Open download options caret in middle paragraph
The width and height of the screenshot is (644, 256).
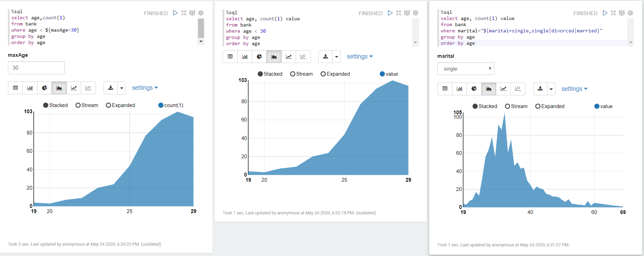pyautogui.click(x=337, y=57)
